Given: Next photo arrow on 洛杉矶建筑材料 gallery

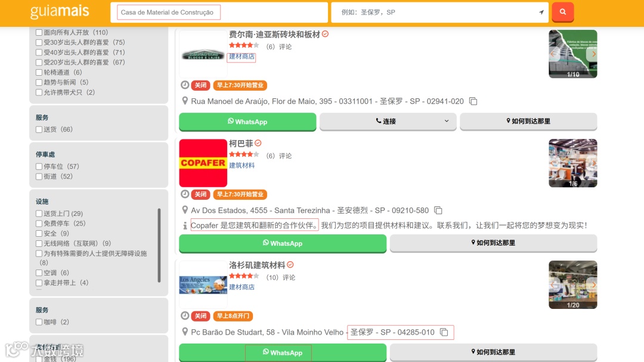Looking at the screenshot, I should click(x=593, y=284).
